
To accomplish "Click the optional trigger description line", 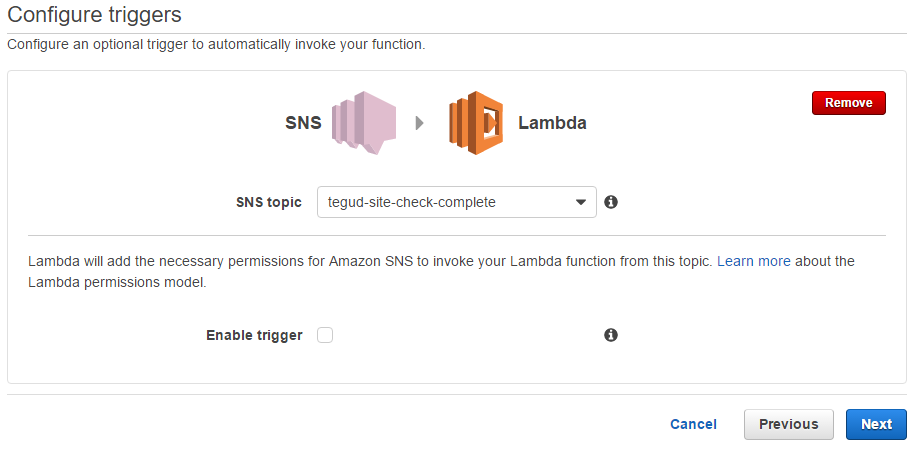I will 216,45.
